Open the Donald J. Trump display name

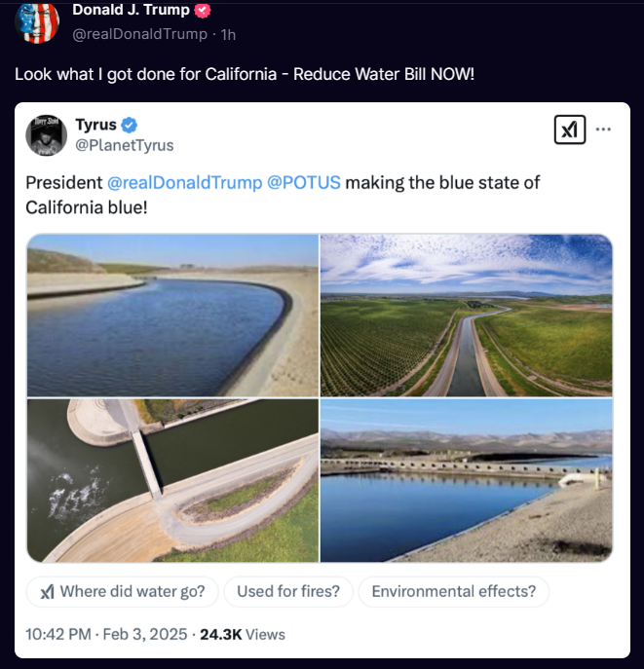[132, 11]
